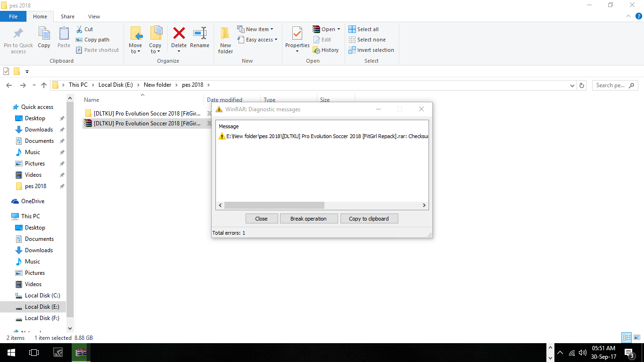Click the Cut scissors command
This screenshot has height=362, width=644.
pos(84,29)
